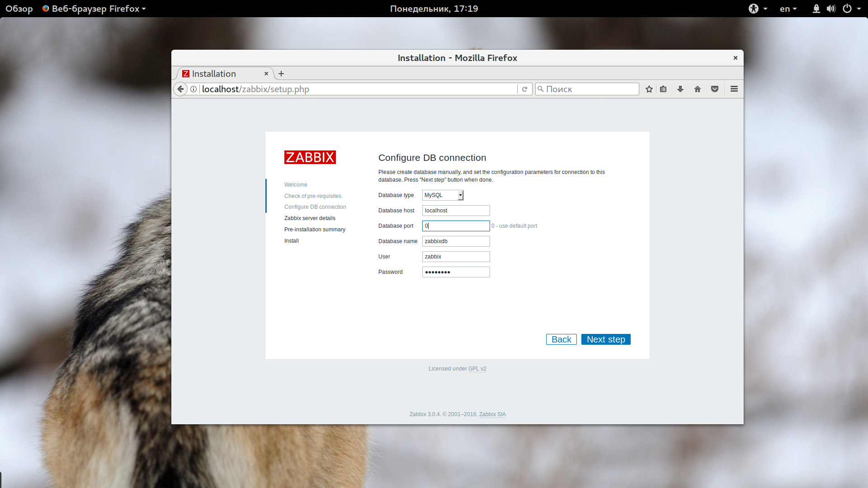Click the browser back arrow button

click(180, 89)
